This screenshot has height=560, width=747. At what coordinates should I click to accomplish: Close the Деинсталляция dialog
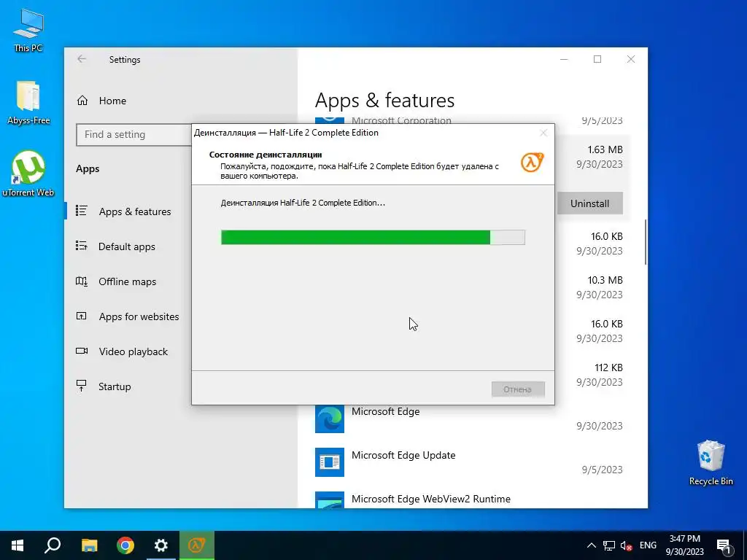(543, 133)
